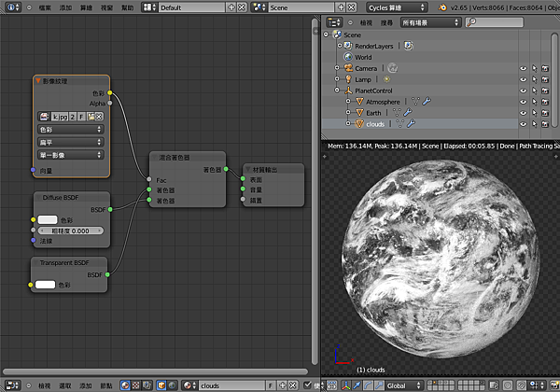This screenshot has width=560, height=392.
Task: Add a new scene with plus icon
Action: tap(341, 7)
